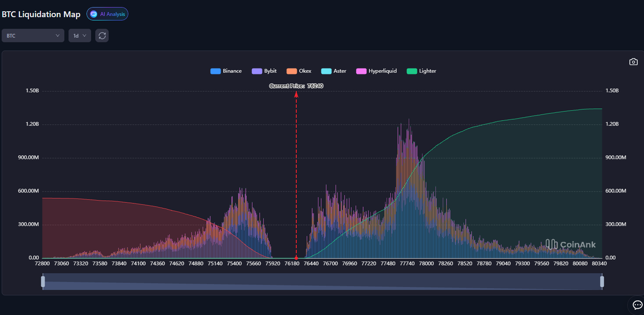Click the Binance blue legend swatch
644x315 pixels.
coord(216,71)
